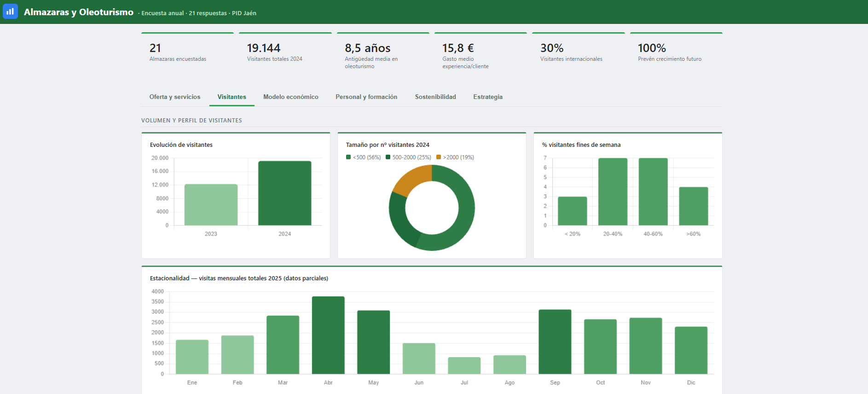Select the >60% weekend bar

pos(694,206)
